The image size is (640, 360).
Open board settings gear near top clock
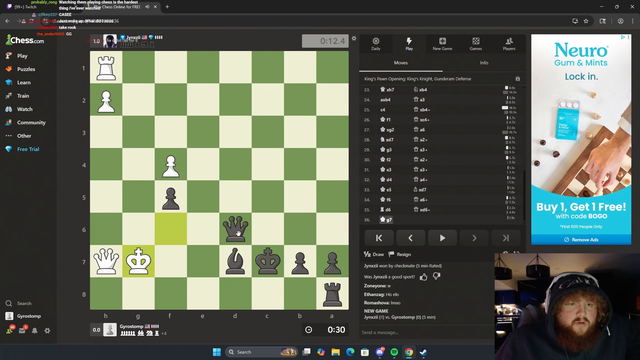(x=354, y=38)
